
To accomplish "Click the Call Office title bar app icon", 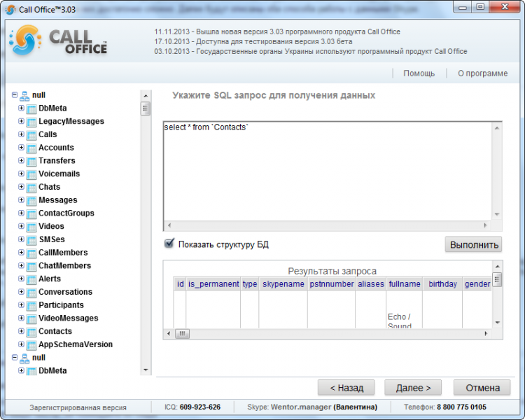I will tap(10, 10).
